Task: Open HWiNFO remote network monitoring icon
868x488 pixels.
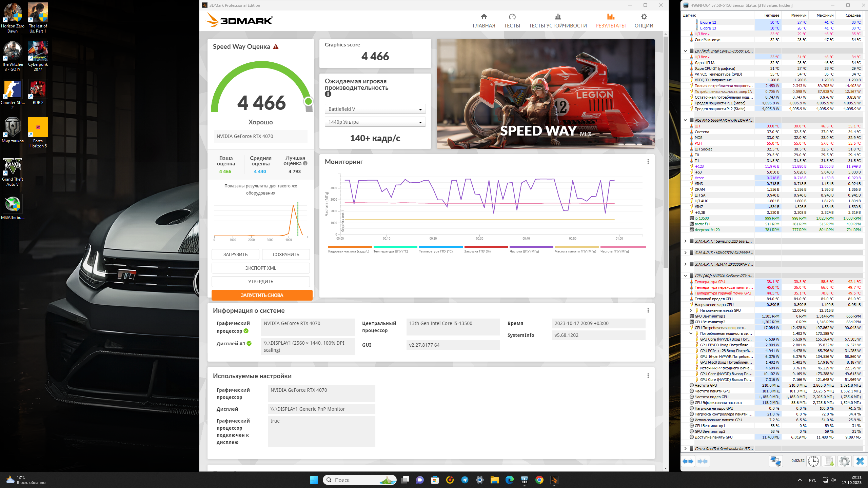Action: coord(775,461)
